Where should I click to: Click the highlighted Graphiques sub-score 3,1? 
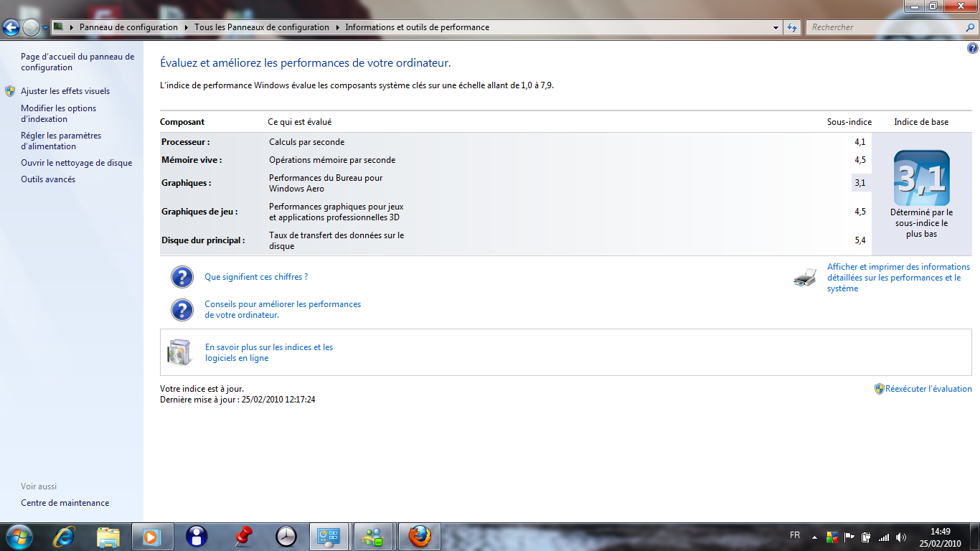pyautogui.click(x=860, y=183)
